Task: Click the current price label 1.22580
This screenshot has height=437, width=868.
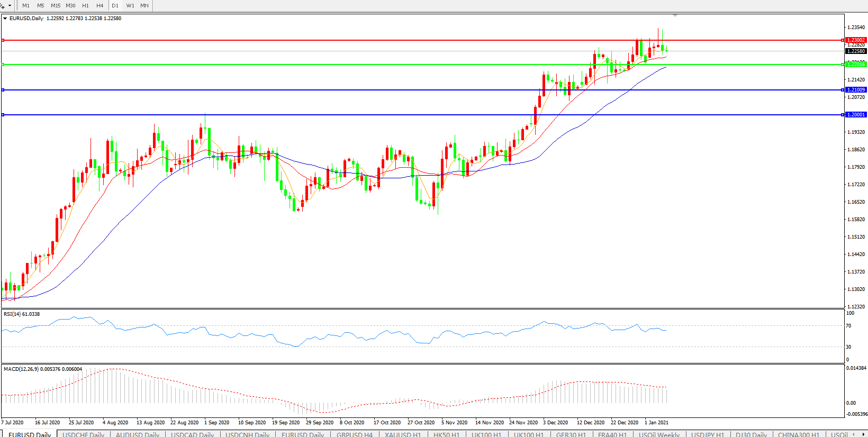Action: pyautogui.click(x=856, y=51)
